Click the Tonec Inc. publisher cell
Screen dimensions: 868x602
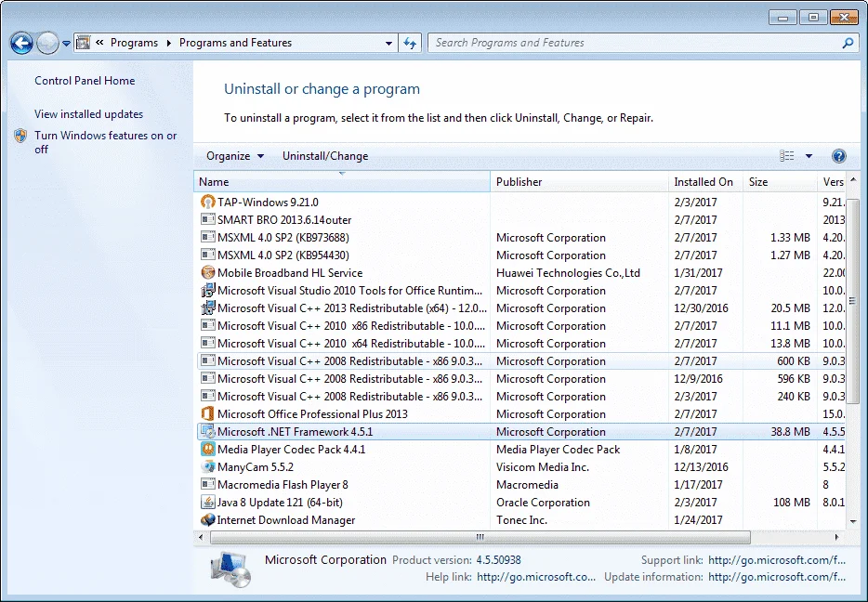click(521, 520)
